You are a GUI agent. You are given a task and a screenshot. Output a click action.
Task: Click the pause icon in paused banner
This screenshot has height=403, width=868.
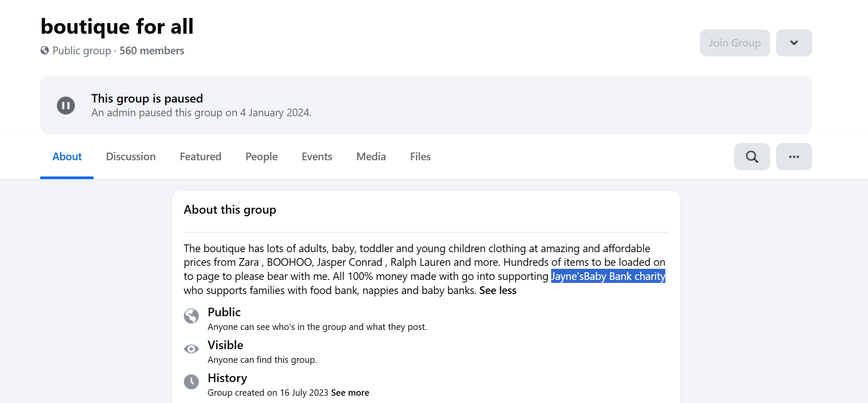[66, 106]
